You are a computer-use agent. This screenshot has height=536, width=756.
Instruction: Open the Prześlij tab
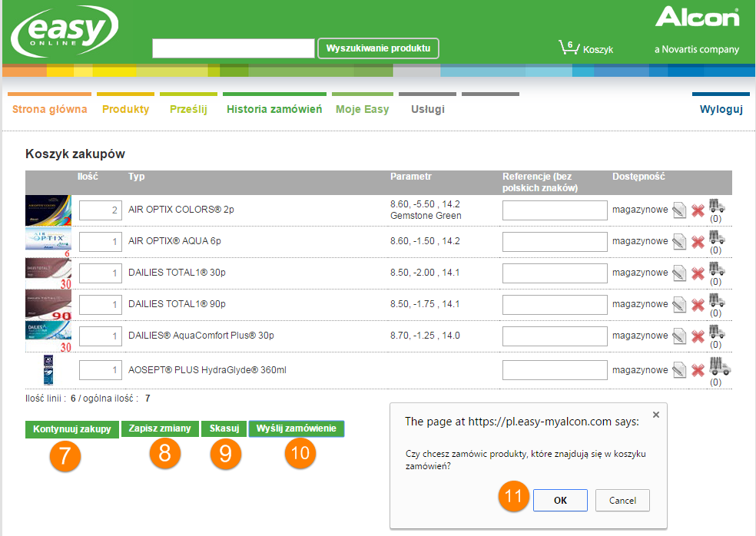[x=188, y=109]
